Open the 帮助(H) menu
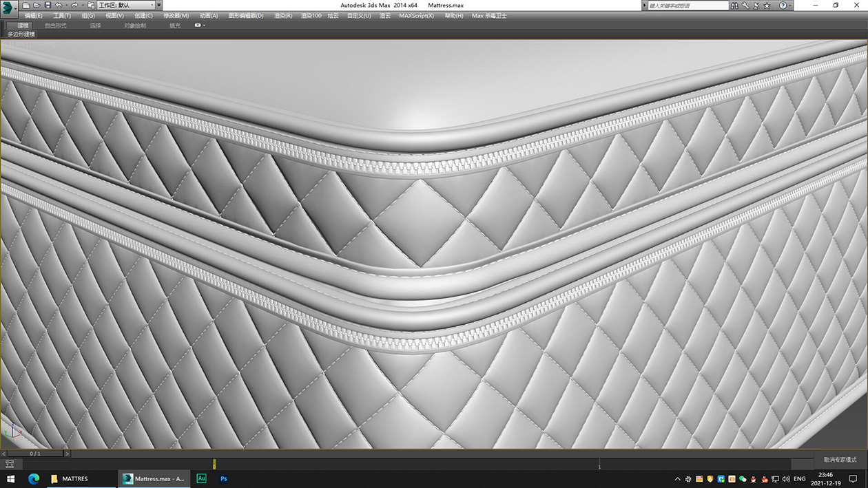 pos(454,16)
